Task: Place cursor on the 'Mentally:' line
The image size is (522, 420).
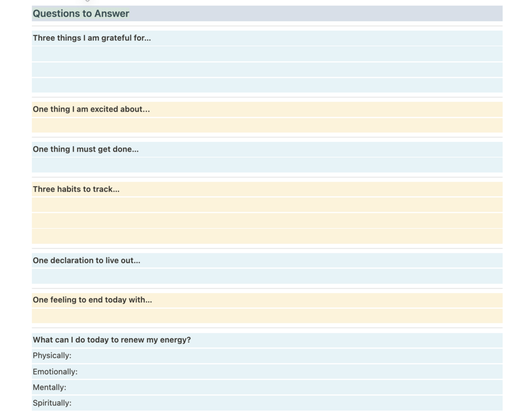Action: pos(267,387)
